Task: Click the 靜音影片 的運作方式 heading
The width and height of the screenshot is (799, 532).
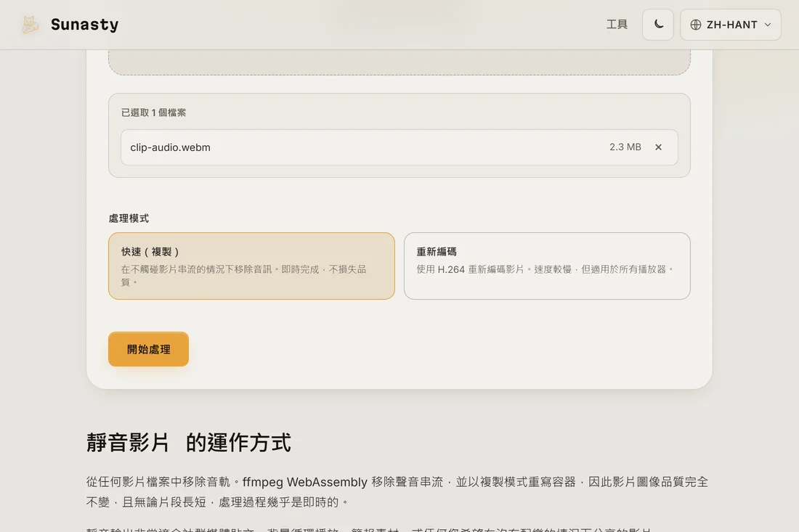Action: click(189, 443)
